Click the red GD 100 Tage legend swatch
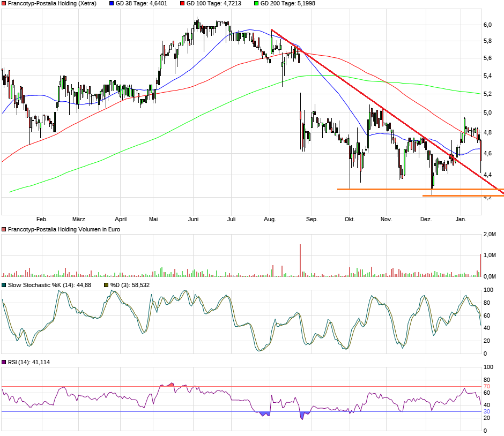The width and height of the screenshot is (504, 436). [182, 3]
